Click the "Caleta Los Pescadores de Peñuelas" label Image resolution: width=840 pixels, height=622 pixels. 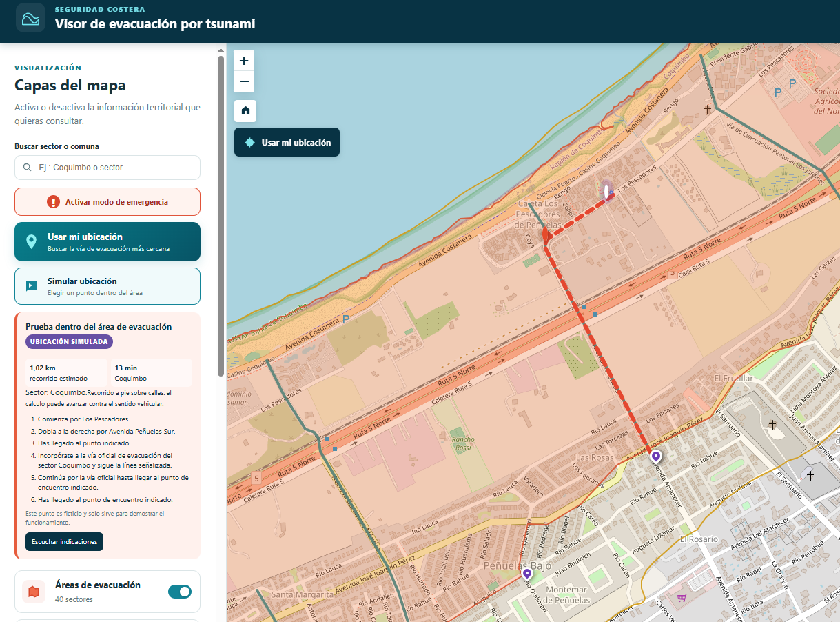pos(537,214)
